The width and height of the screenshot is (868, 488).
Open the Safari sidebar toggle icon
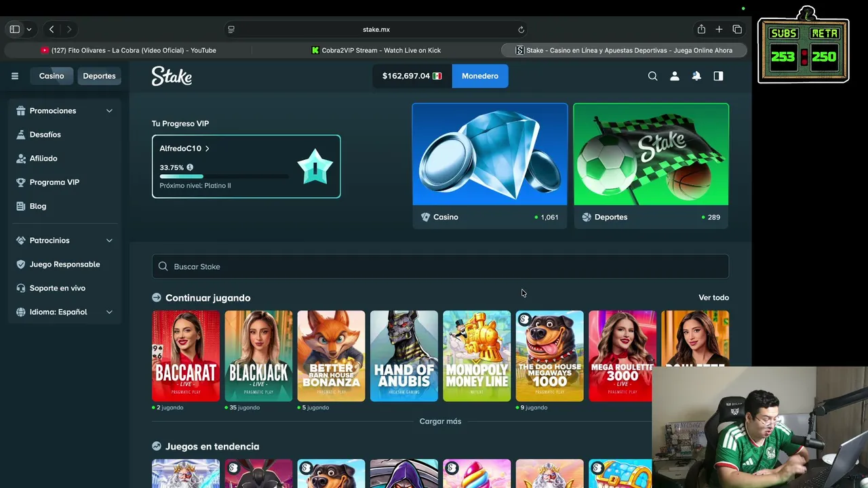(x=14, y=29)
